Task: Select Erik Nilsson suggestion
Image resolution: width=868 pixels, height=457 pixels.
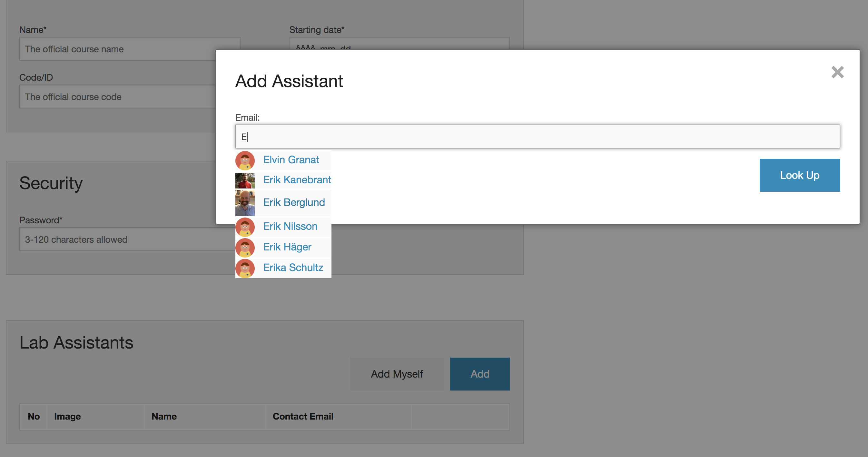Action: pyautogui.click(x=290, y=226)
